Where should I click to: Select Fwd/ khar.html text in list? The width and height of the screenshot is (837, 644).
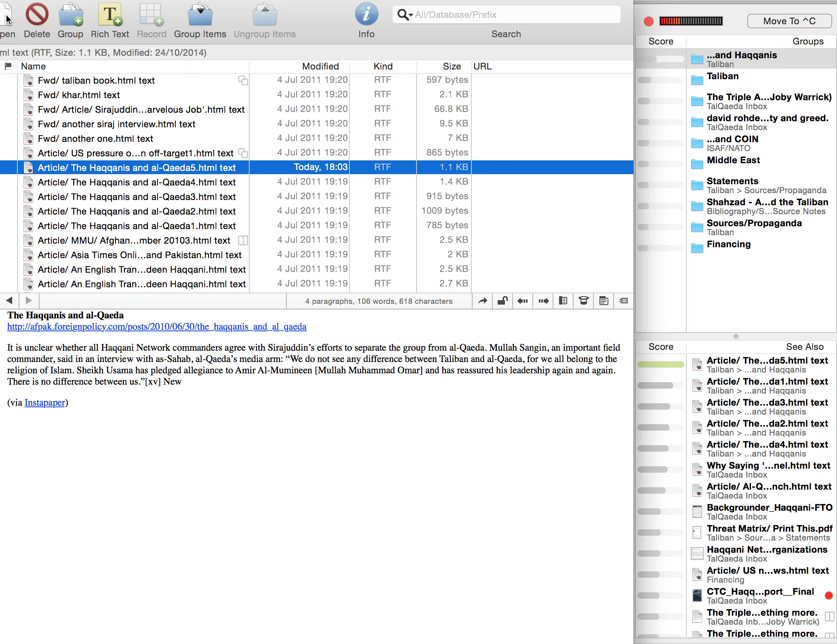point(79,95)
